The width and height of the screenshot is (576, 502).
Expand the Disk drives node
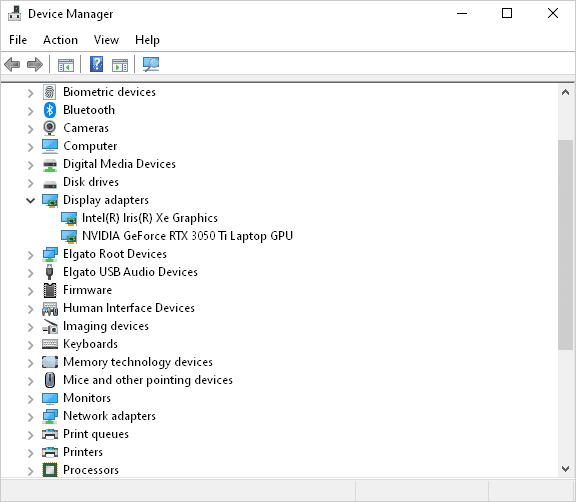click(x=30, y=183)
